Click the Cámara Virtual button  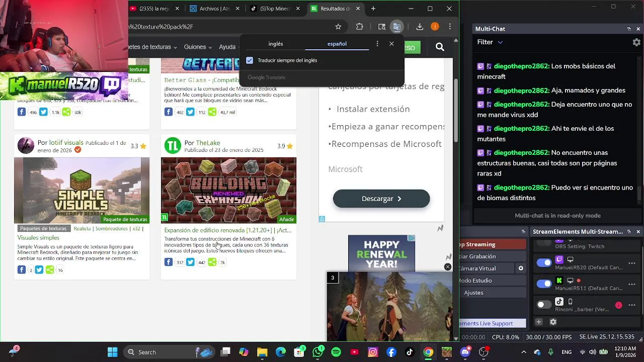(x=486, y=268)
